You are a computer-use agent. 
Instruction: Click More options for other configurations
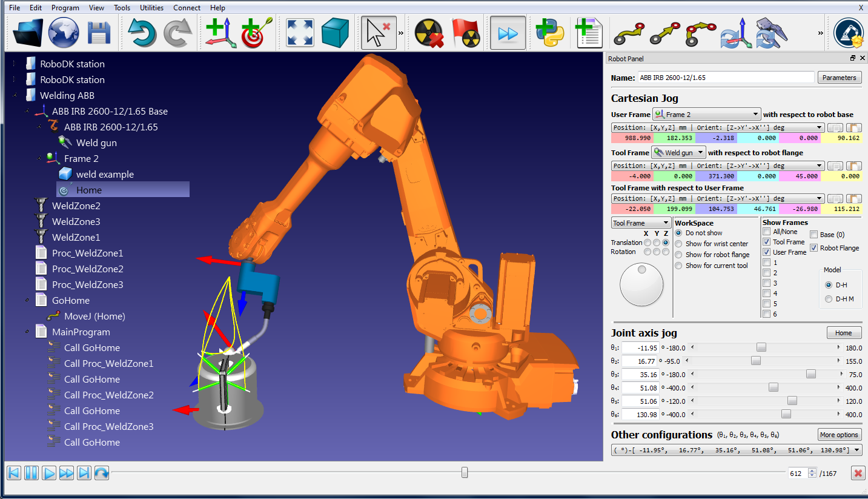(840, 435)
